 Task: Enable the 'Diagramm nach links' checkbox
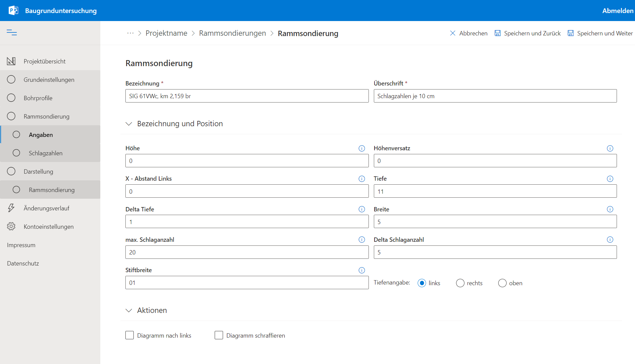click(129, 335)
